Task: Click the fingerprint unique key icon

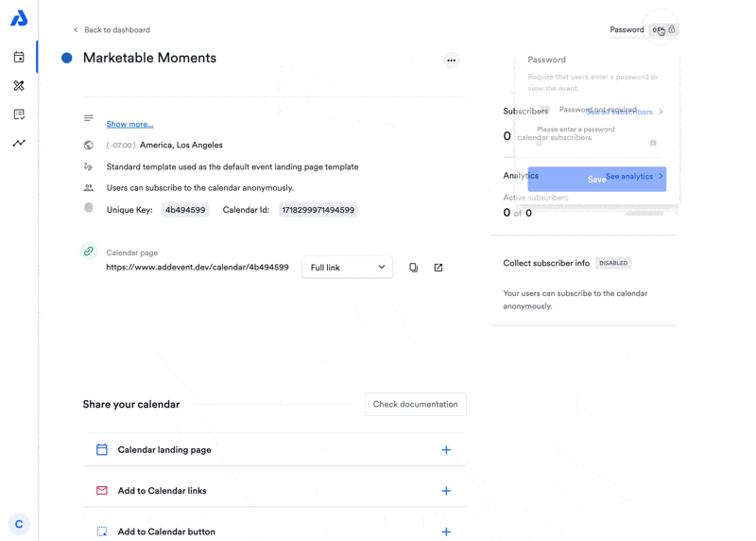Action: click(x=88, y=207)
